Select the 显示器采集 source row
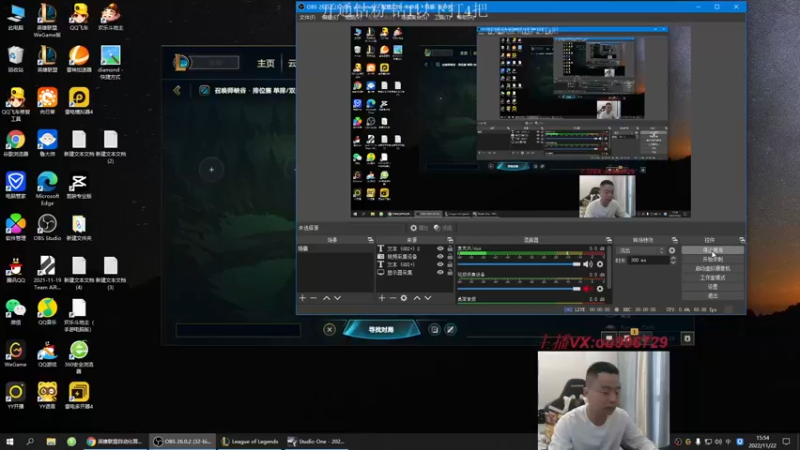 [415, 272]
